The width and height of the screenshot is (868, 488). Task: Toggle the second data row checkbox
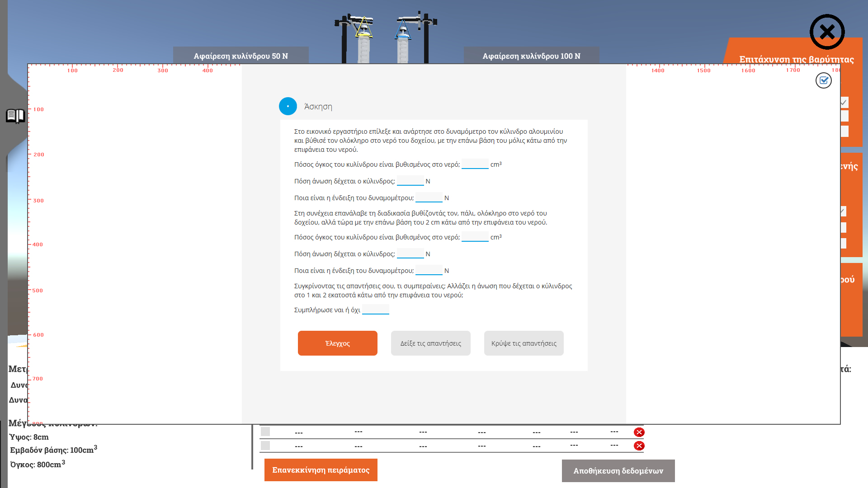click(x=265, y=446)
